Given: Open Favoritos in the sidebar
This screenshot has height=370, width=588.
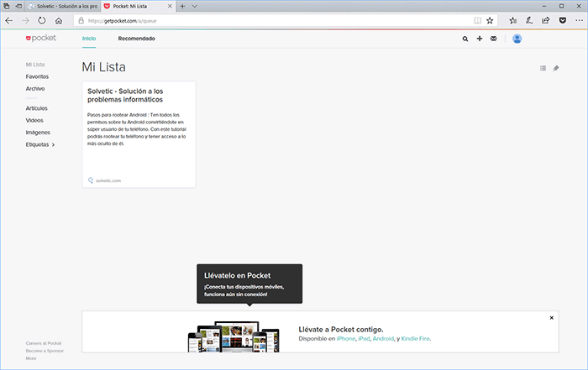Looking at the screenshot, I should click(x=37, y=76).
